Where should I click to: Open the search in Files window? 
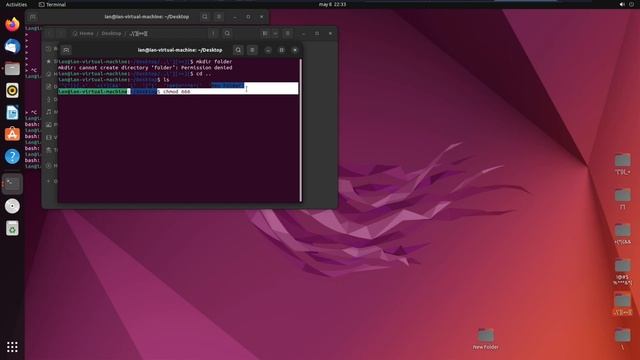coord(227,33)
